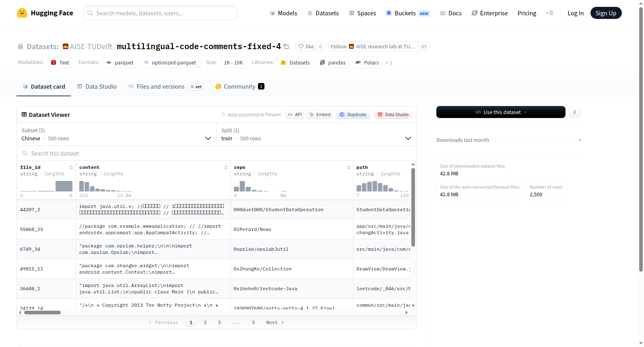The height and width of the screenshot is (347, 644).
Task: Duplicate this dataset
Action: (x=353, y=114)
